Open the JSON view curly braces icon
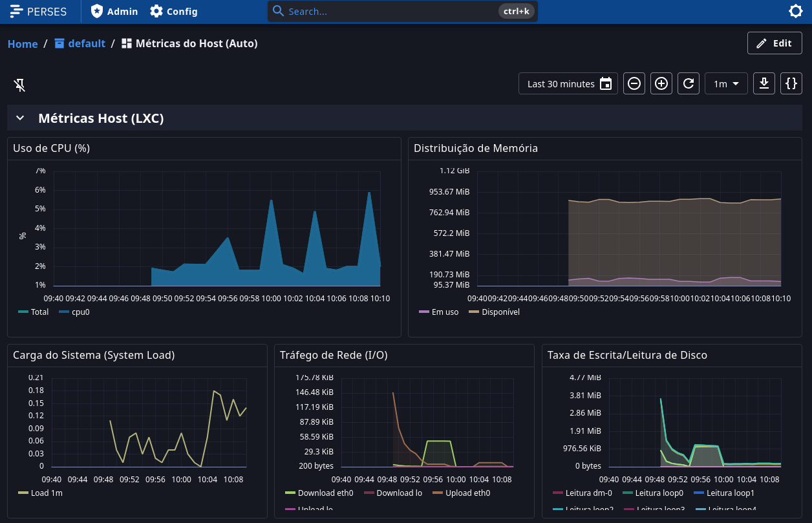 pos(791,83)
